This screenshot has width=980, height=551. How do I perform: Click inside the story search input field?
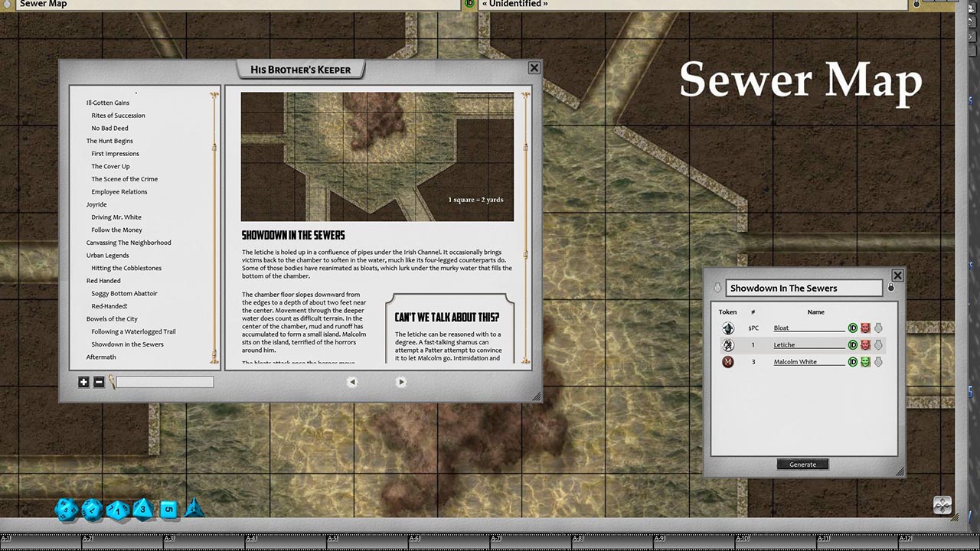tap(165, 382)
